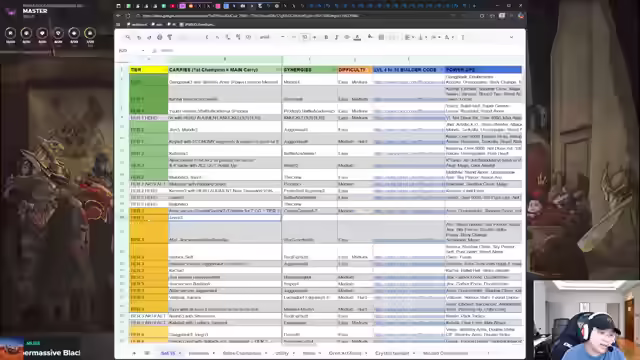Viewport: 640px width, 360px height.
Task: Select the POWER UPS header cell
Action: click(x=483, y=70)
